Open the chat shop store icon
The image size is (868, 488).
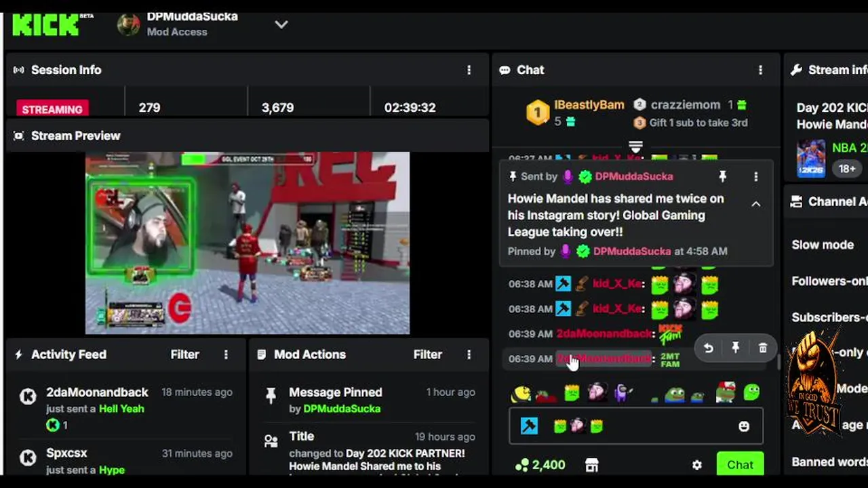coord(592,465)
